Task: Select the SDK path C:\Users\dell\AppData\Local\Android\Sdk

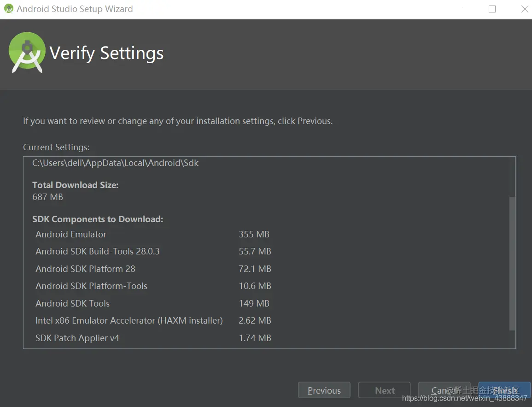Action: (x=115, y=163)
